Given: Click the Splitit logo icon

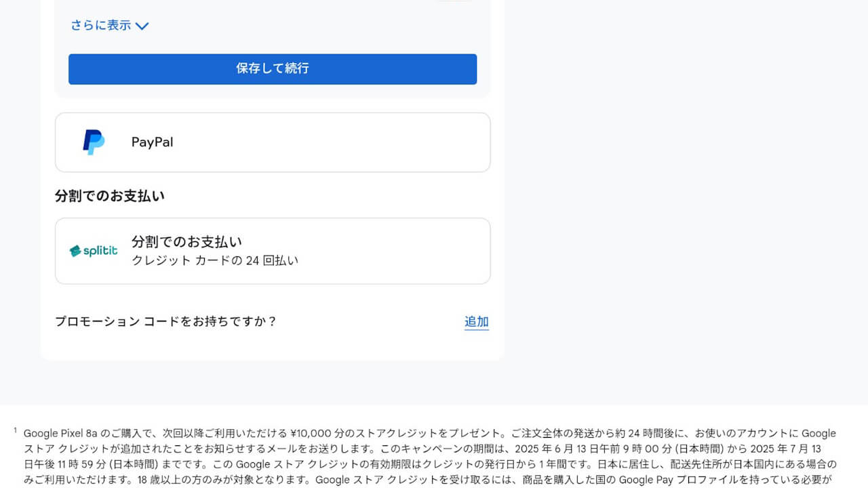Looking at the screenshot, I should pyautogui.click(x=94, y=251).
